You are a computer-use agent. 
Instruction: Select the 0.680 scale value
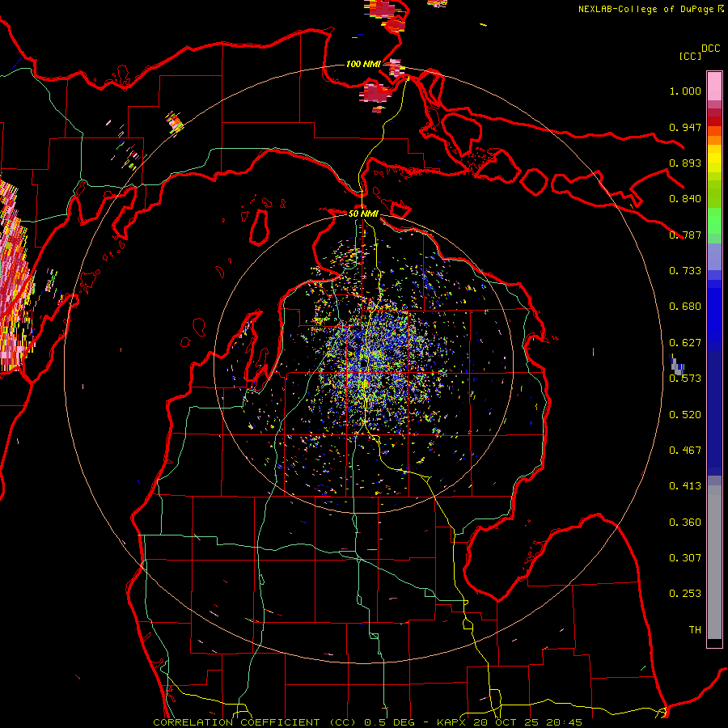click(x=685, y=307)
